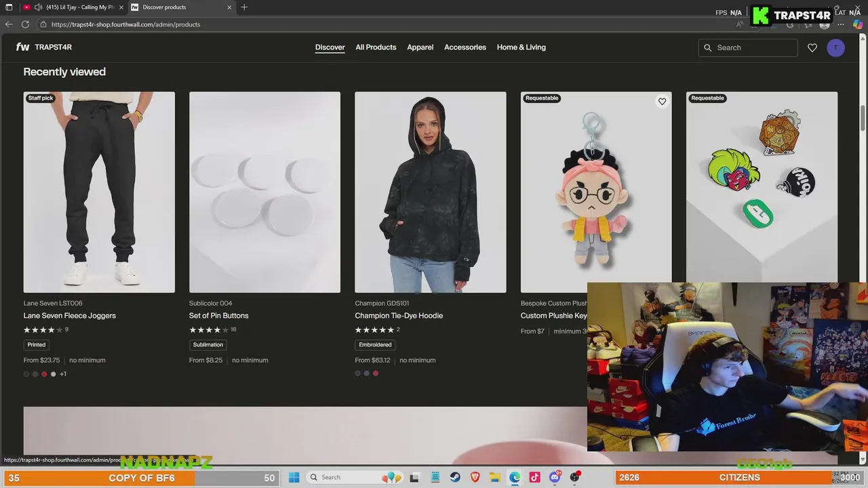Close the Discover products tab
The image size is (868, 488).
click(229, 7)
